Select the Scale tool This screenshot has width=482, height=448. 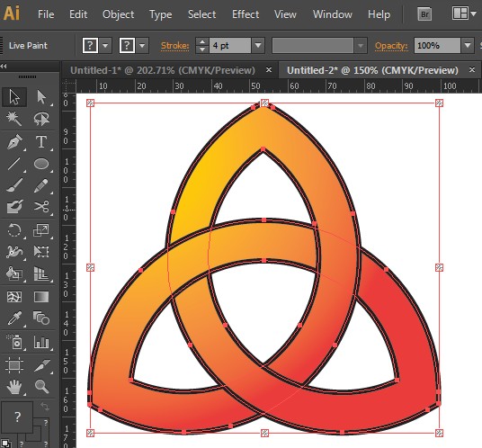[41, 230]
